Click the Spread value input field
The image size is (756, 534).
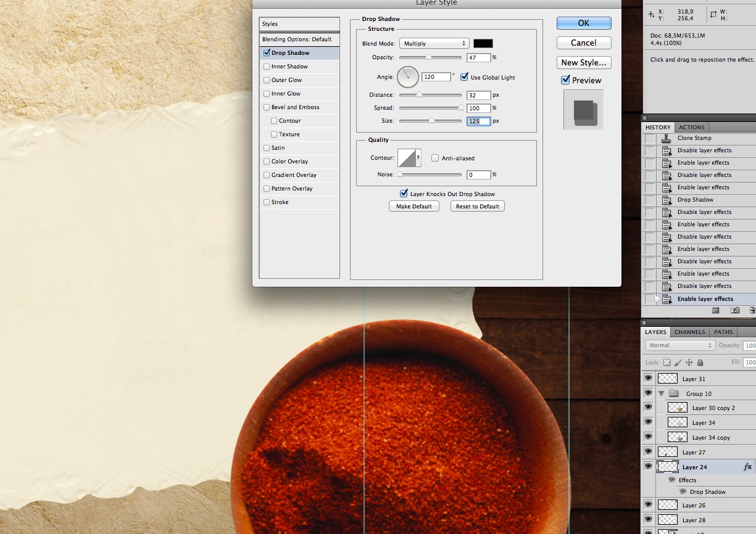pos(479,108)
